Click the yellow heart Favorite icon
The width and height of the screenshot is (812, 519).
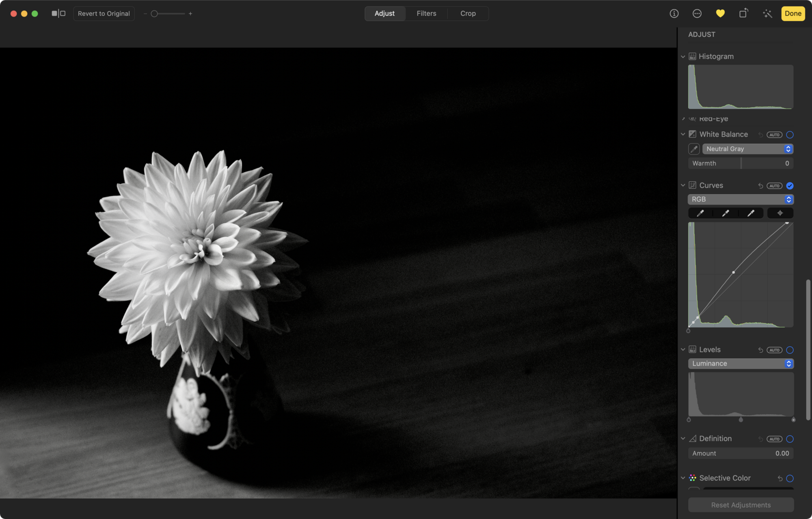(720, 13)
